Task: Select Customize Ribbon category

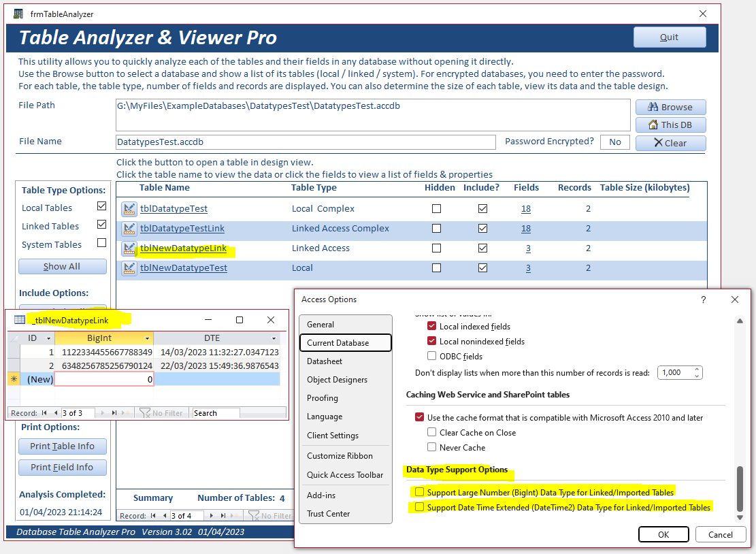Action: (345, 455)
